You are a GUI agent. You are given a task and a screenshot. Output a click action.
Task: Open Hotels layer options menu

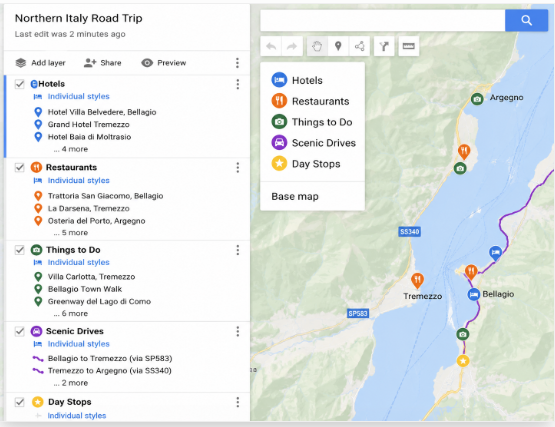click(x=238, y=84)
